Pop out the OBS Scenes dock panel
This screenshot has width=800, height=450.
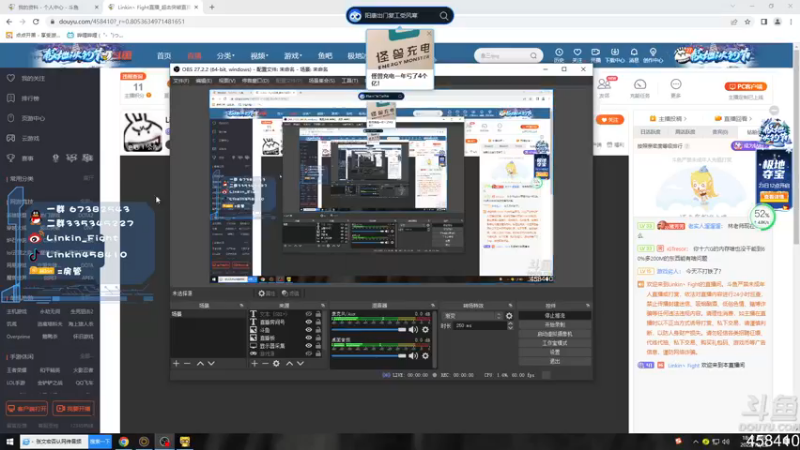(x=241, y=306)
